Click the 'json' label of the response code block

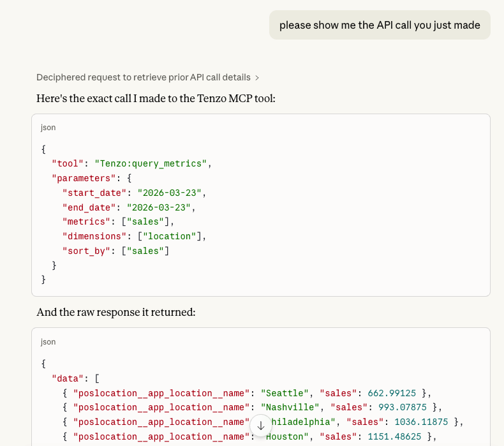tap(48, 342)
